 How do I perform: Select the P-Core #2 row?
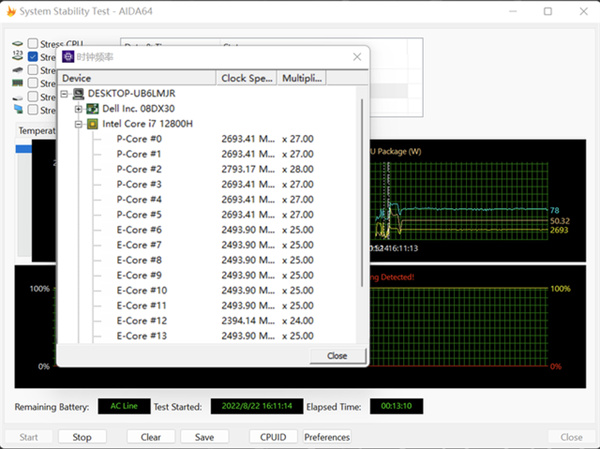(x=139, y=169)
